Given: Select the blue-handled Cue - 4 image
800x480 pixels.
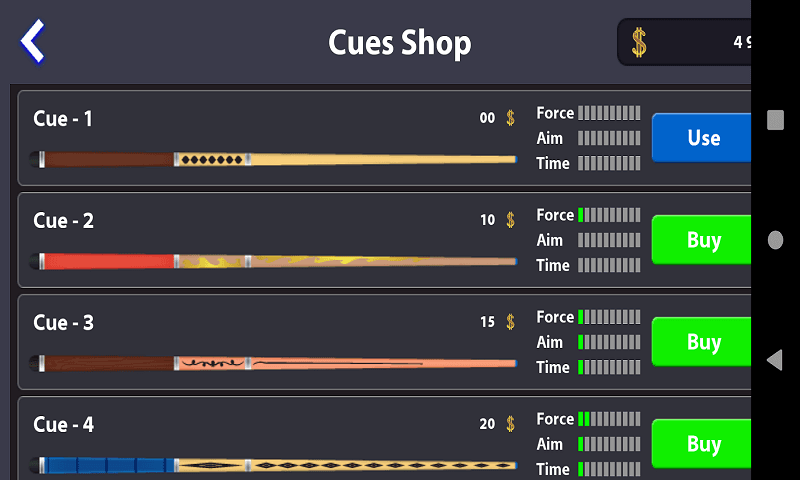Looking at the screenshot, I should click(273, 465).
